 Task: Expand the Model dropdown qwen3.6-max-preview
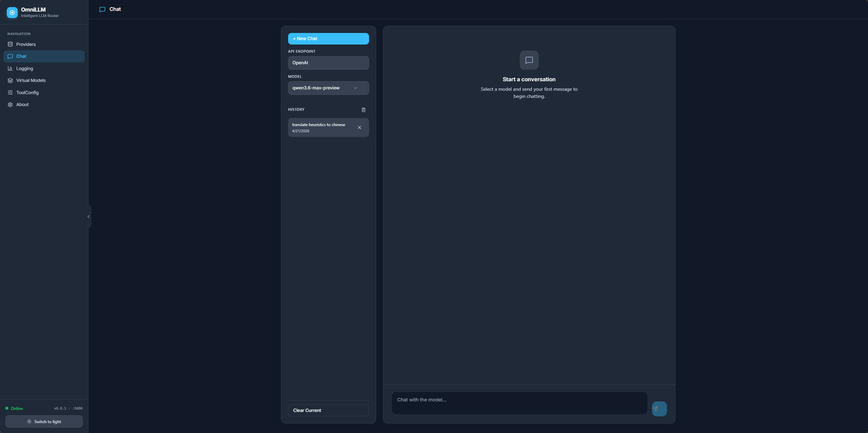tap(328, 88)
